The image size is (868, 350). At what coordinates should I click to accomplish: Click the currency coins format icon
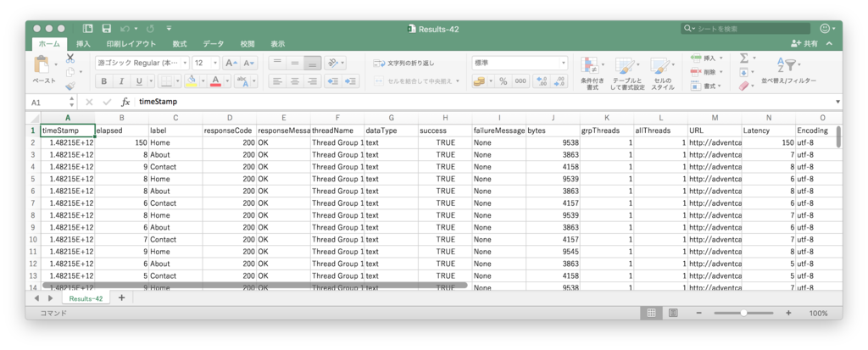[479, 81]
